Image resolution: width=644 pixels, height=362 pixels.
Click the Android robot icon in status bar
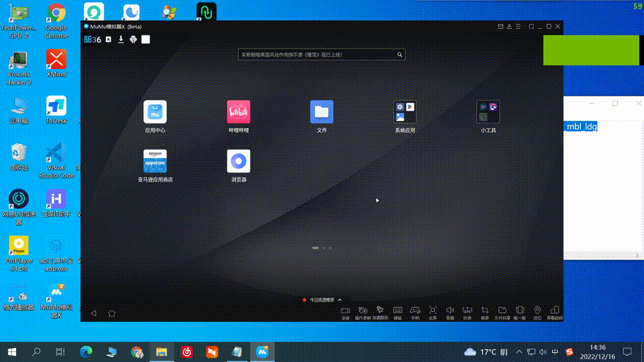coord(133,40)
